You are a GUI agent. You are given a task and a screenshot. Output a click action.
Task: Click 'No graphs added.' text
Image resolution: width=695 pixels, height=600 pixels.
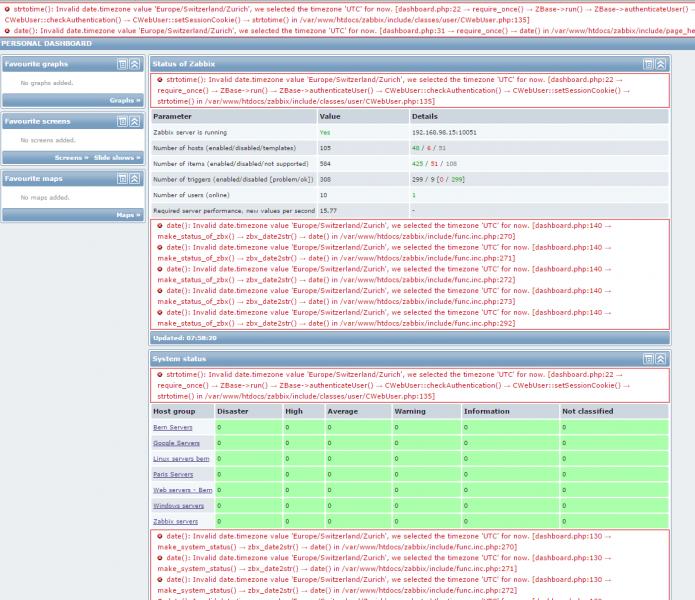(x=47, y=83)
